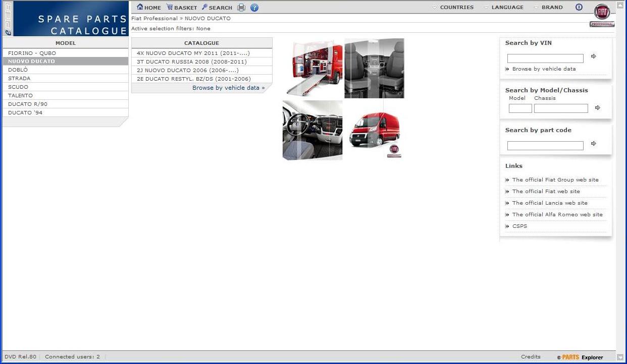Go to HOME in the top toolbar
This screenshot has width=627, height=364.
coord(149,8)
